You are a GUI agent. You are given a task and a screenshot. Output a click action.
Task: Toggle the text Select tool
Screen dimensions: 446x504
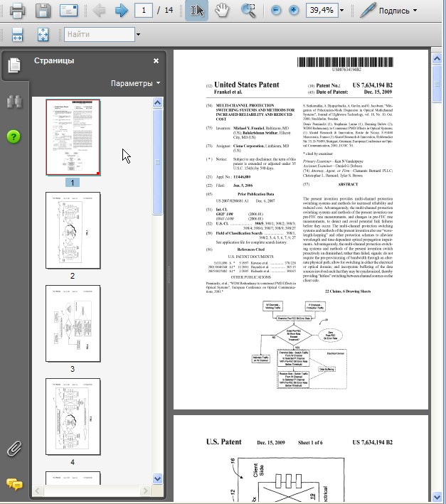197,11
